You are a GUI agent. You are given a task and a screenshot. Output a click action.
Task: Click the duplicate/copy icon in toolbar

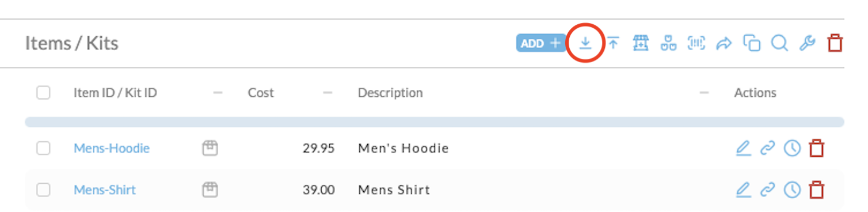tap(752, 43)
